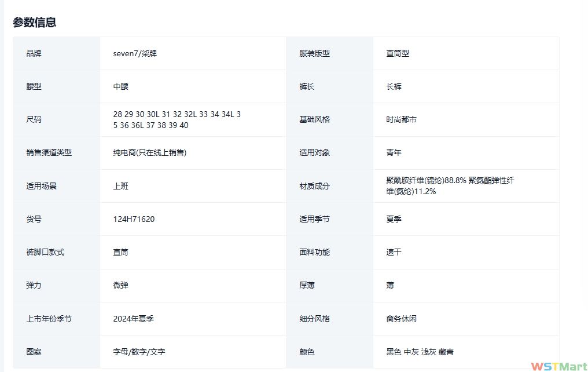Click the 时尚都市 basic style value
Screen dimensions: 588x372
coord(402,119)
